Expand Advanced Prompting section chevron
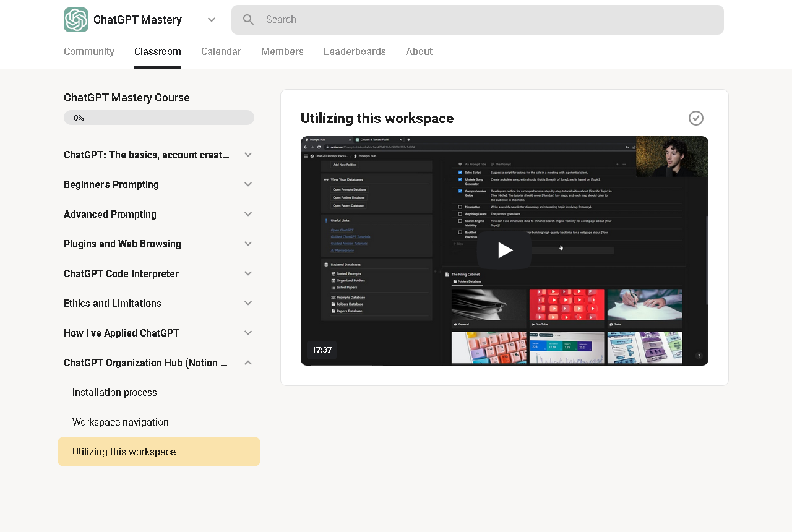 click(248, 214)
